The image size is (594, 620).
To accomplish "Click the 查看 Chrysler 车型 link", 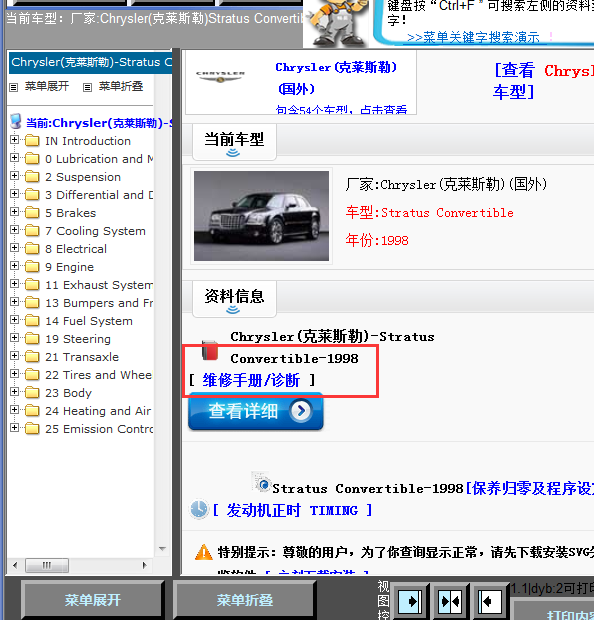I will [x=544, y=81].
